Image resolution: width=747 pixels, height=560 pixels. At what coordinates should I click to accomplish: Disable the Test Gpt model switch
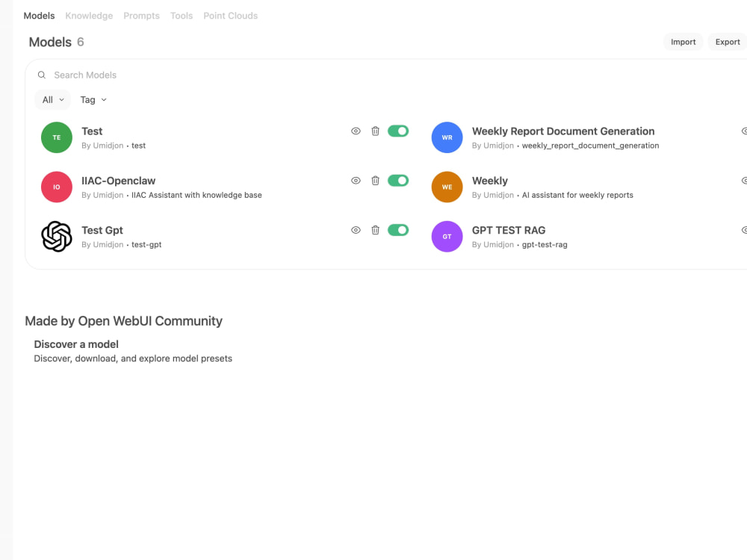point(398,230)
